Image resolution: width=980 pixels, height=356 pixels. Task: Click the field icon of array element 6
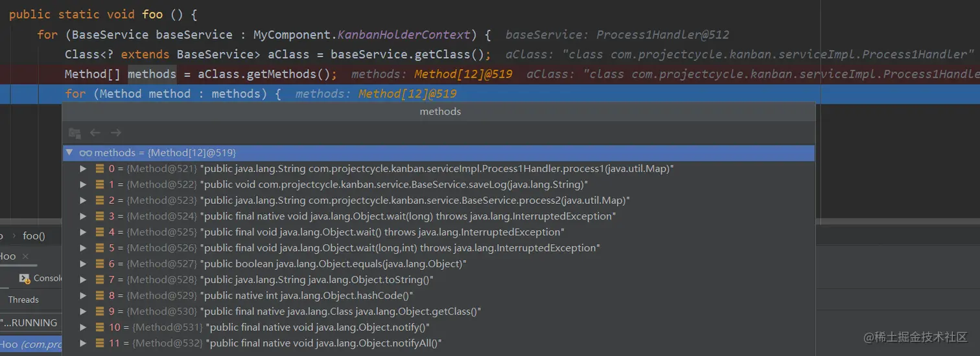tap(100, 264)
